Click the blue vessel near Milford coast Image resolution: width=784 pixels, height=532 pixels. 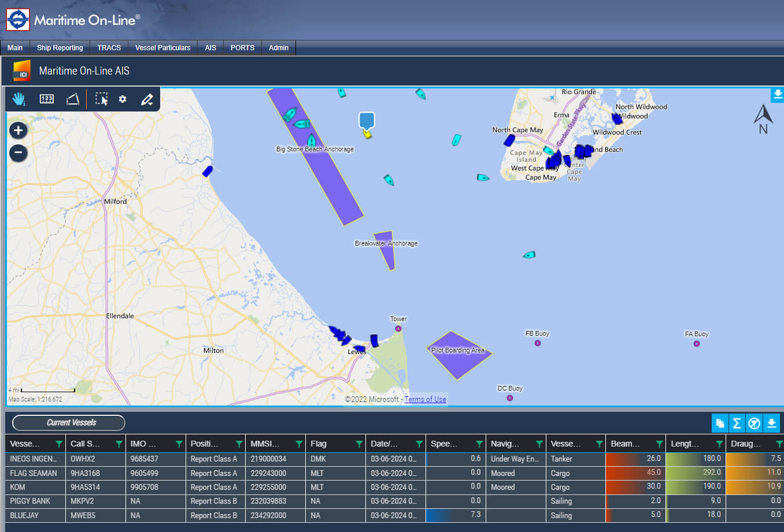point(208,171)
